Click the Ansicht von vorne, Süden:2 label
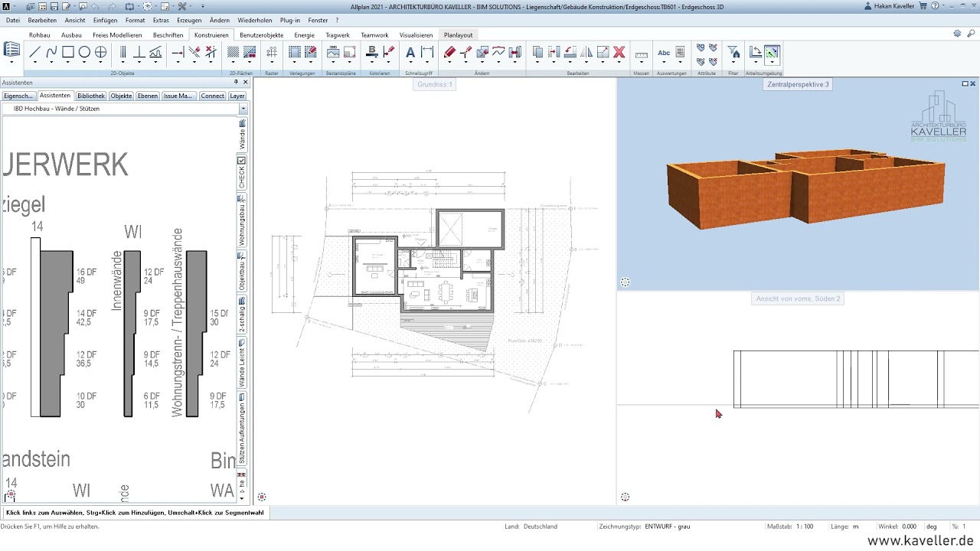980x551 pixels. click(798, 298)
